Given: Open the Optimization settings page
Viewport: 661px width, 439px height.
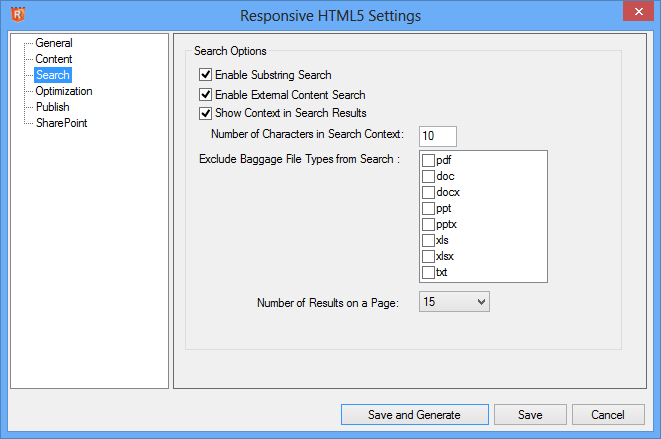Looking at the screenshot, I should pos(63,91).
